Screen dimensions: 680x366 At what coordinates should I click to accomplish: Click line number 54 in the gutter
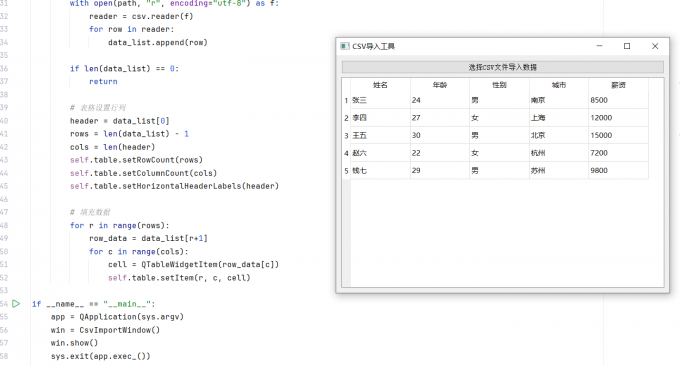pos(4,304)
